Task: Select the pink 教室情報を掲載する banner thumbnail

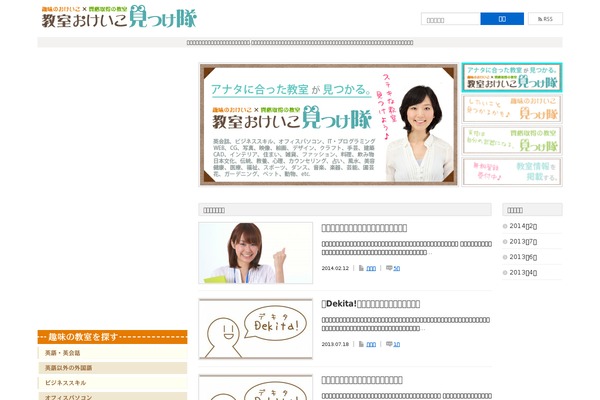Action: pyautogui.click(x=512, y=172)
